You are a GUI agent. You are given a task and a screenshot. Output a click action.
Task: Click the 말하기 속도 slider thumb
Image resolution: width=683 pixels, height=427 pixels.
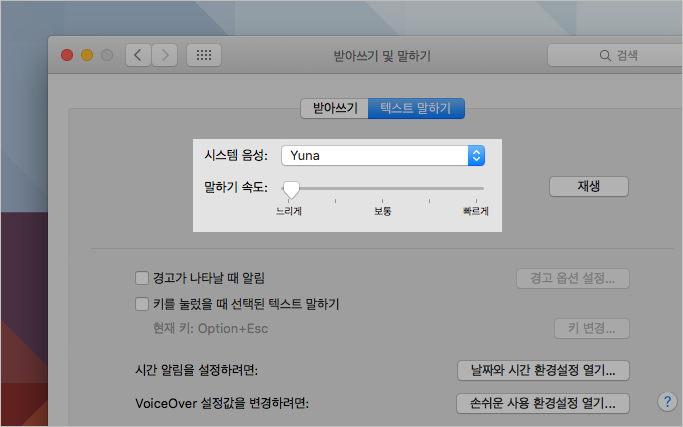click(x=291, y=190)
